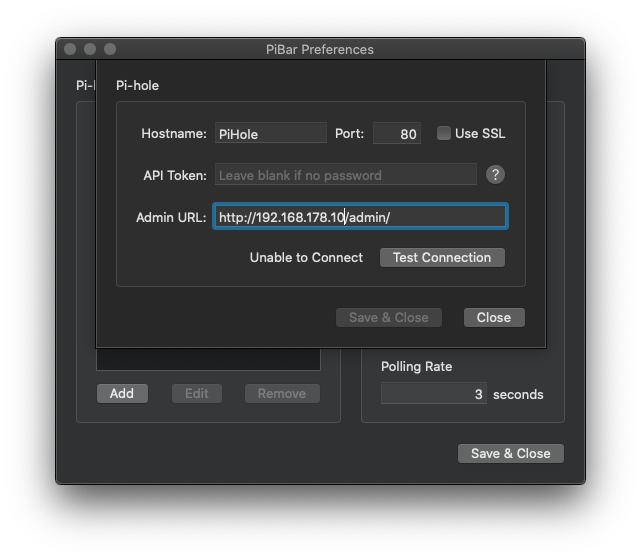
Task: Select the Pi-hole sheet heading
Action: coord(137,85)
